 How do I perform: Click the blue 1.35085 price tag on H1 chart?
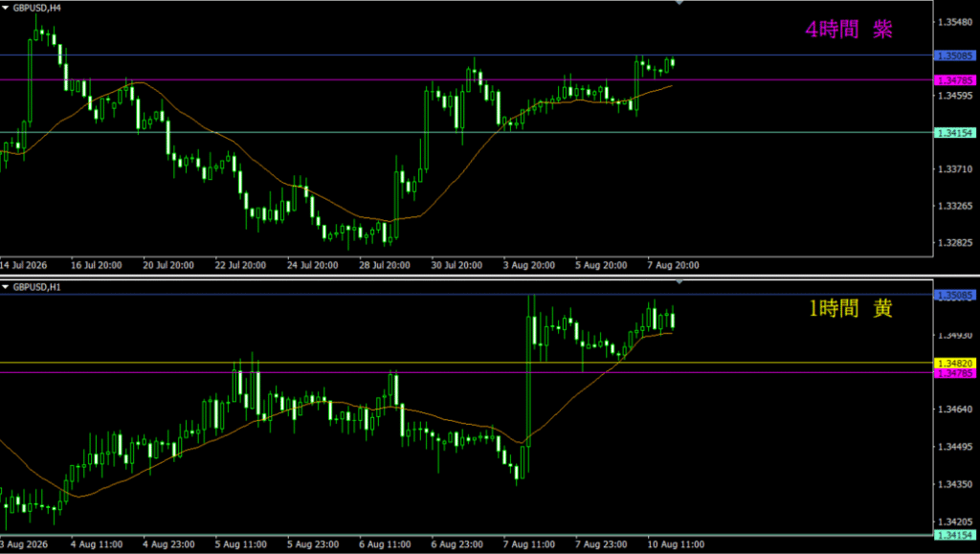tap(955, 295)
